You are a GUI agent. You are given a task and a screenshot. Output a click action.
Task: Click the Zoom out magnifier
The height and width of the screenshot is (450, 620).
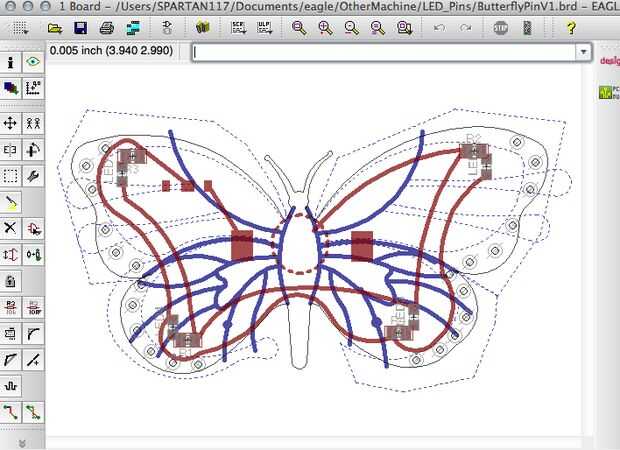(x=352, y=28)
